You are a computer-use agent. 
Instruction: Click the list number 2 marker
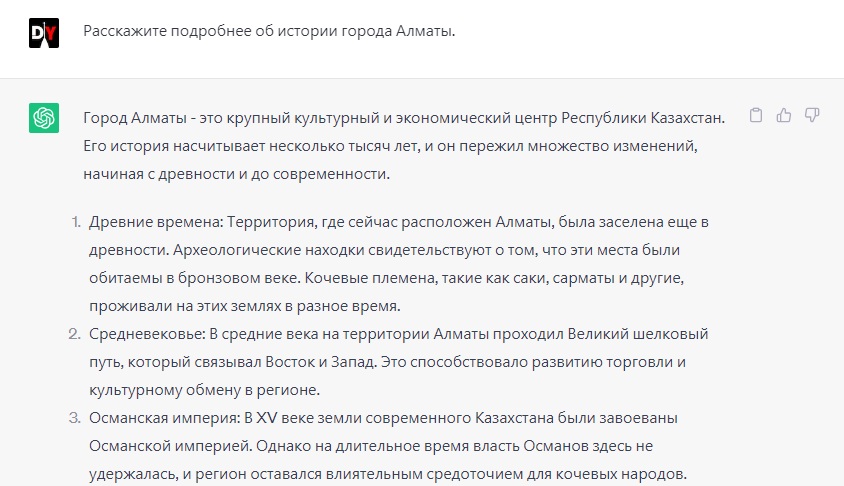pos(75,334)
